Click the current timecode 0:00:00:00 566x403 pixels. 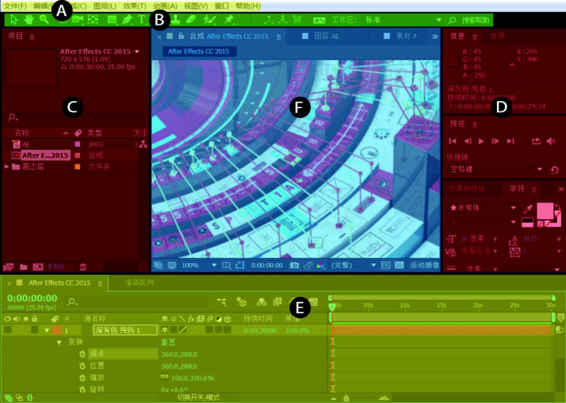click(x=32, y=299)
